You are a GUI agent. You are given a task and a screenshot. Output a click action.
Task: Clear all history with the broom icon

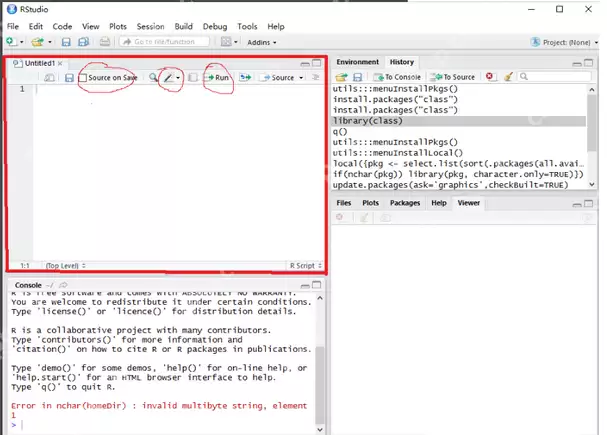click(508, 77)
